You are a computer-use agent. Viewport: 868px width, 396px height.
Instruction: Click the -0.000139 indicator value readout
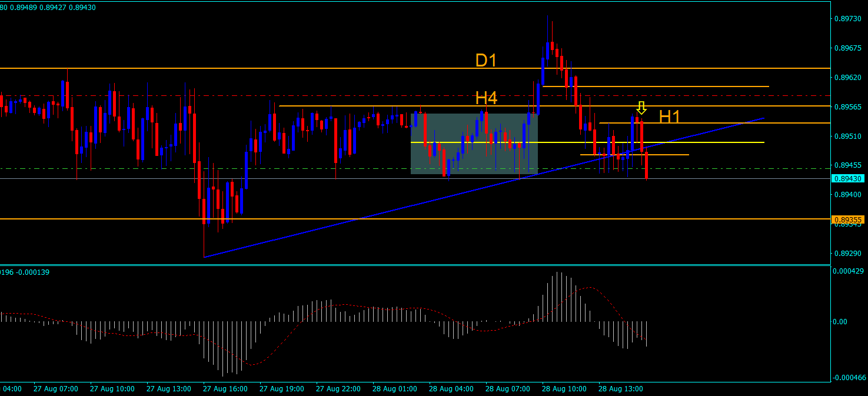[x=32, y=272]
